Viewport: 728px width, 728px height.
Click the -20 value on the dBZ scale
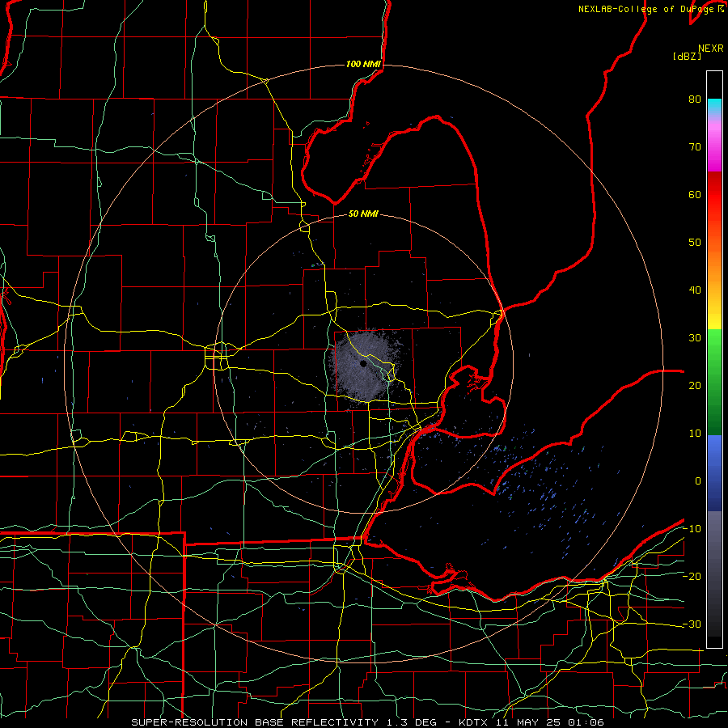692,576
